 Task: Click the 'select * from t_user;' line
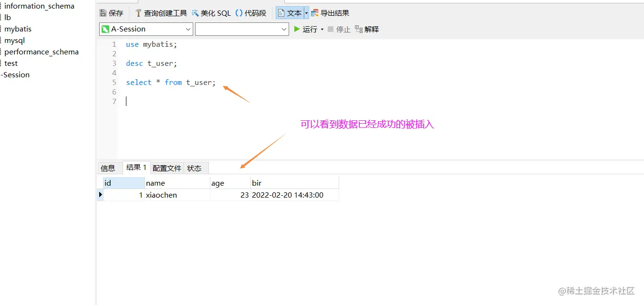click(x=171, y=83)
